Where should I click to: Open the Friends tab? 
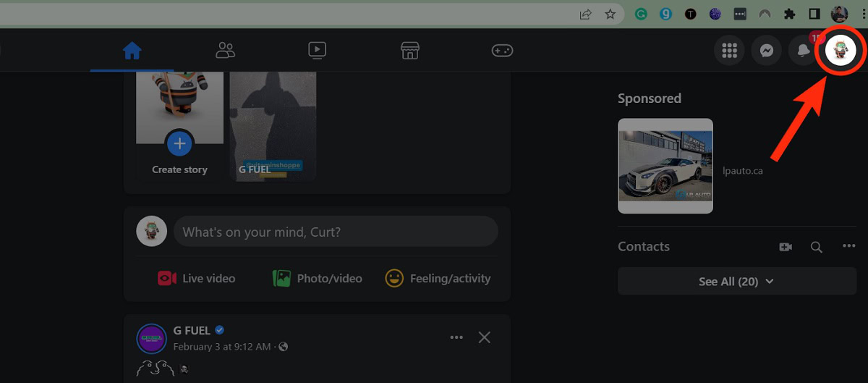[225, 51]
